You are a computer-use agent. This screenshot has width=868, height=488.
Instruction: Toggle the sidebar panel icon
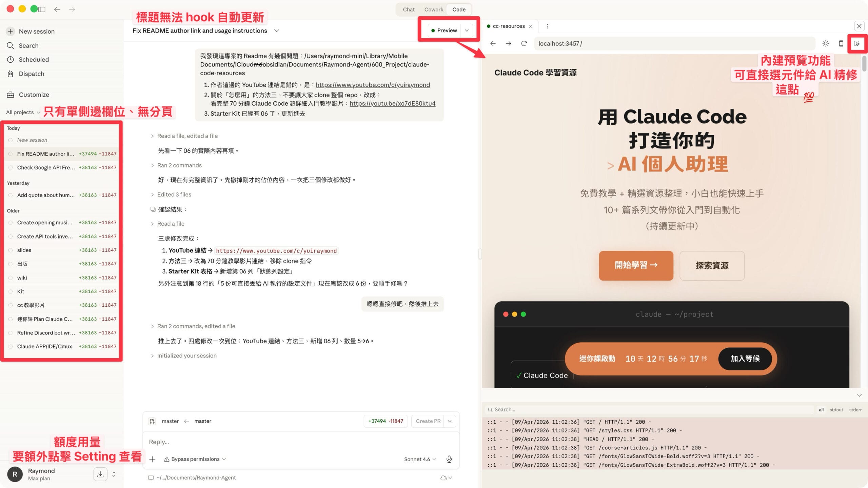click(42, 9)
